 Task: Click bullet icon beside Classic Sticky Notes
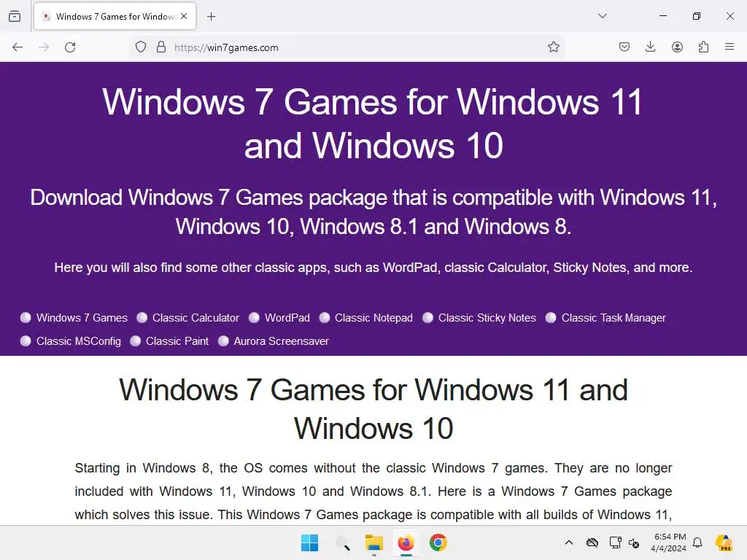[x=427, y=318]
